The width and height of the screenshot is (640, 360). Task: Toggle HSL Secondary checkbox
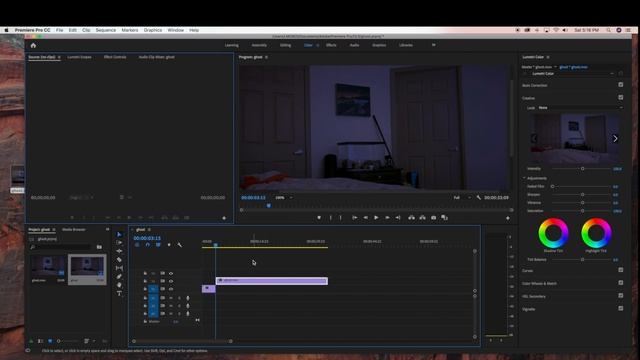pyautogui.click(x=620, y=296)
